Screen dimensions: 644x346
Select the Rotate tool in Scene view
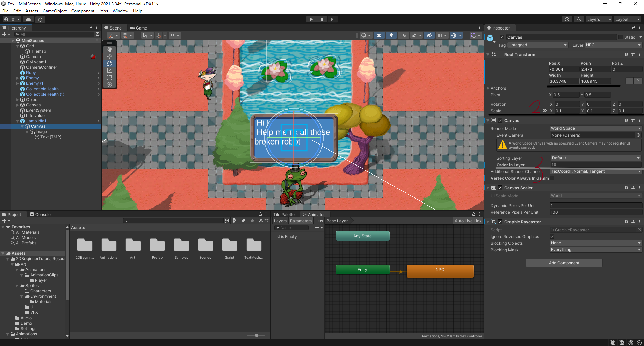pyautogui.click(x=110, y=63)
